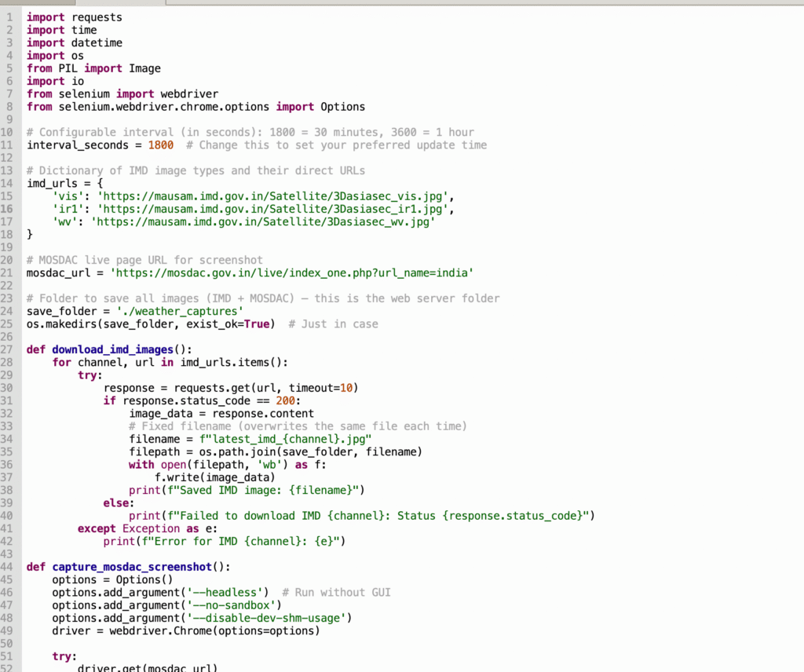Click the 'Just in case' comment

coord(333,324)
